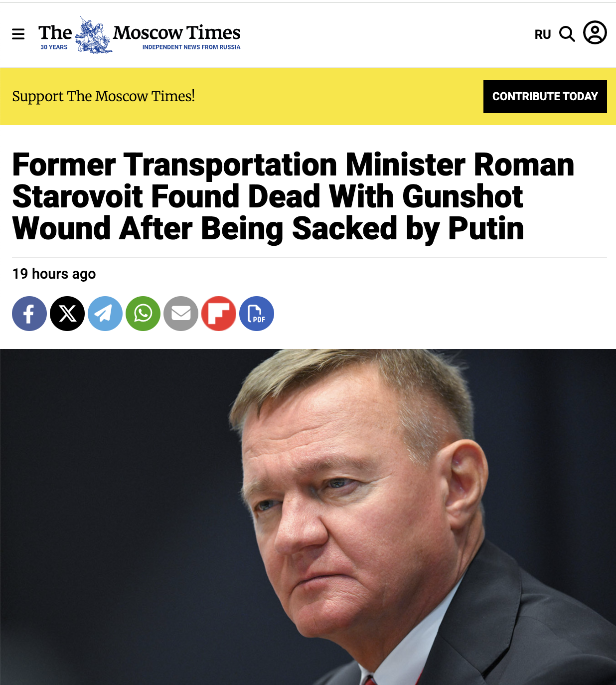Switch the site language to RU
616x685 pixels.
coord(542,34)
